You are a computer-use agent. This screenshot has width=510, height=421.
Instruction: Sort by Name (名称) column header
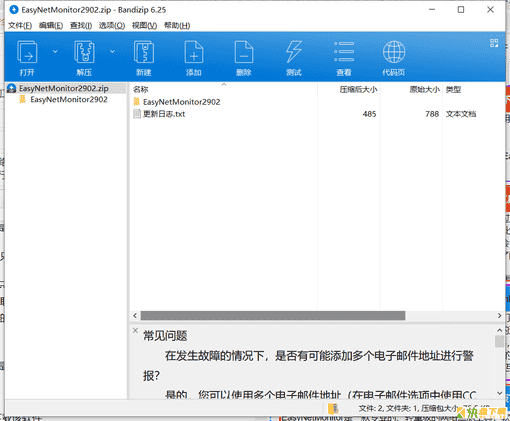pos(140,89)
